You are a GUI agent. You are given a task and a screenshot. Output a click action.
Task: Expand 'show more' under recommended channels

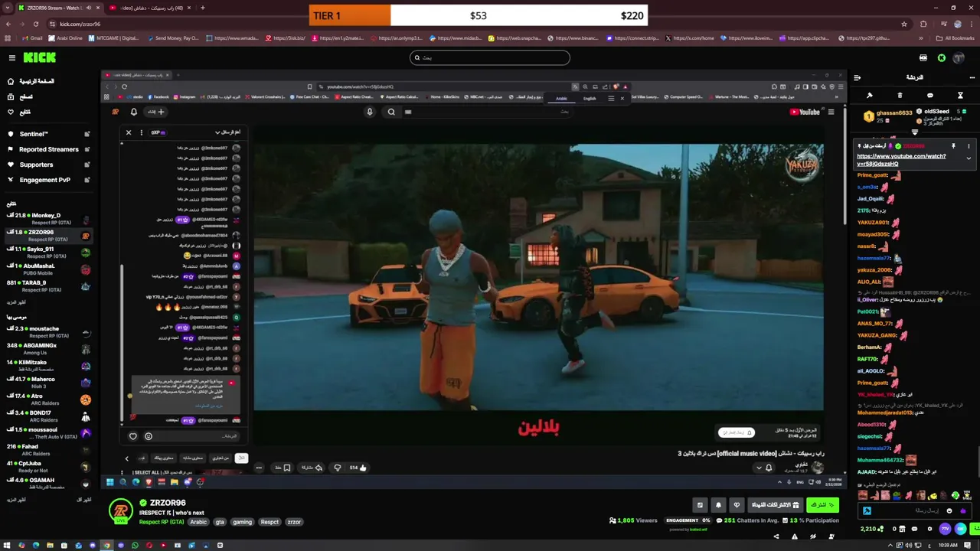tap(16, 500)
